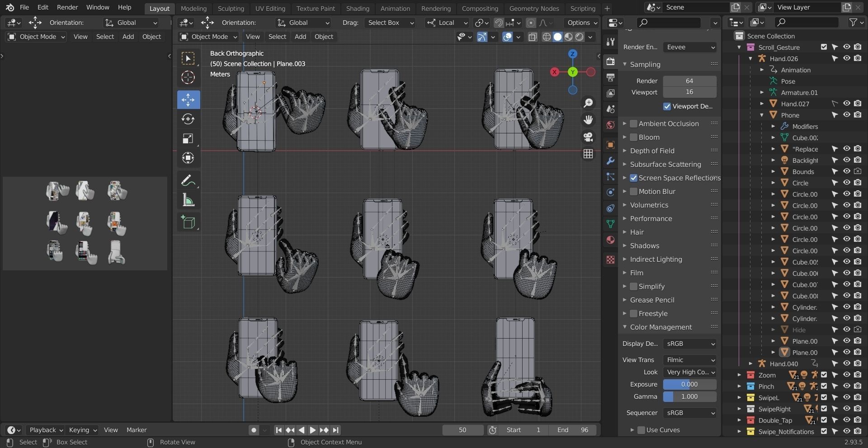Click the pan hand viewport icon
Image resolution: width=868 pixels, height=448 pixels.
(x=588, y=120)
